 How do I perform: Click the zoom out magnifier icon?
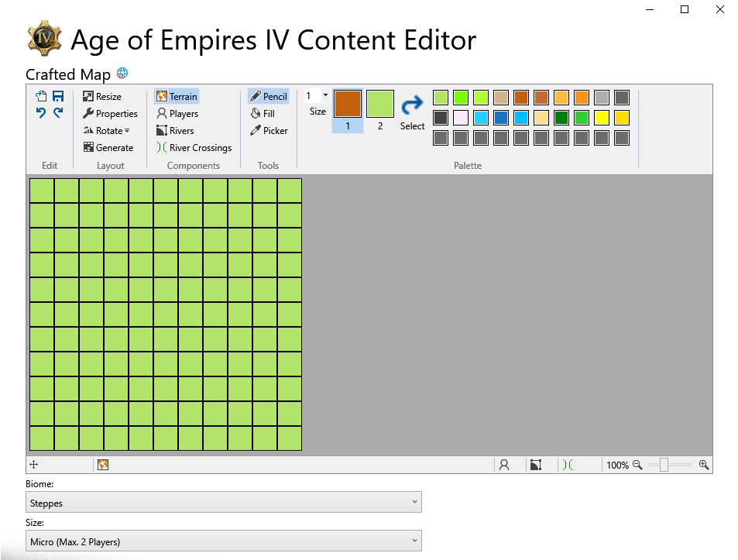point(637,465)
